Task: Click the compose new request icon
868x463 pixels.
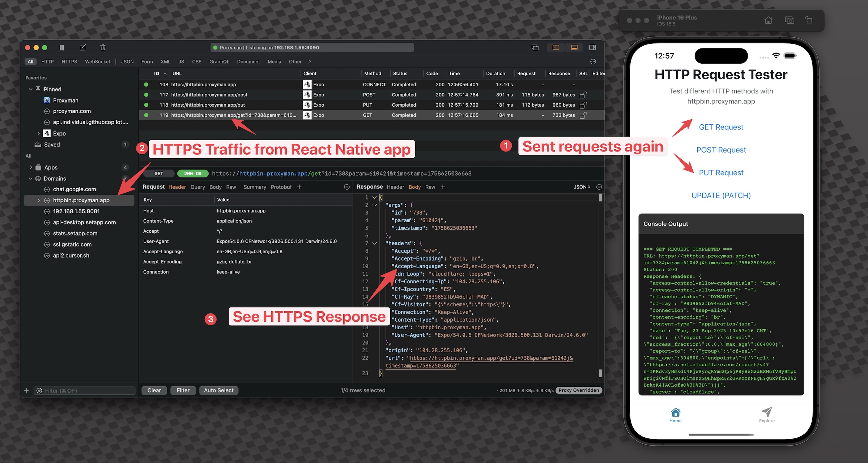Action: pos(82,47)
